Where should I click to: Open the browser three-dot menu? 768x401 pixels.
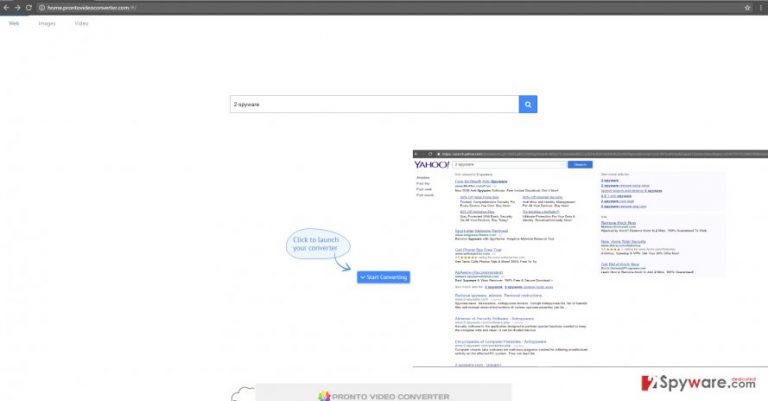[761, 8]
